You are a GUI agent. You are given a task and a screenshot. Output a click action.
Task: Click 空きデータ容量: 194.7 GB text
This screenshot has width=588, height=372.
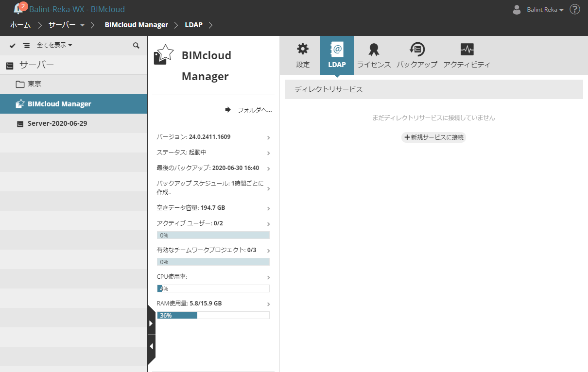(190, 208)
